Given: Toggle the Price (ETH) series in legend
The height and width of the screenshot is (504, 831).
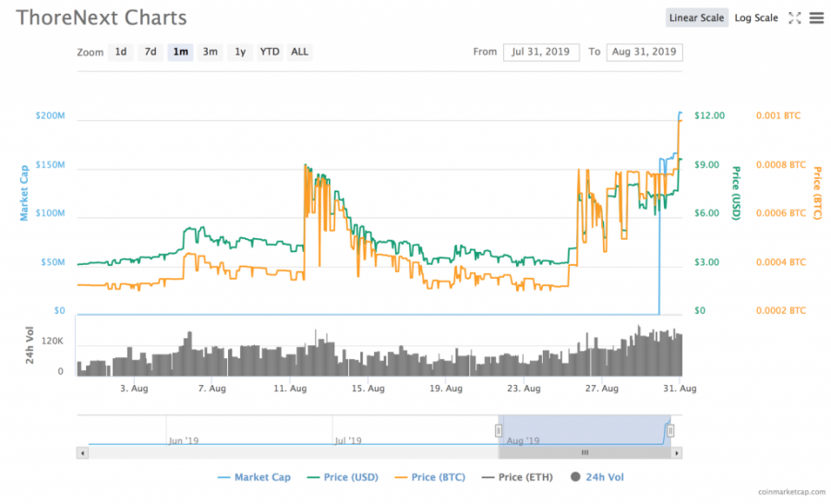Looking at the screenshot, I should (x=517, y=477).
